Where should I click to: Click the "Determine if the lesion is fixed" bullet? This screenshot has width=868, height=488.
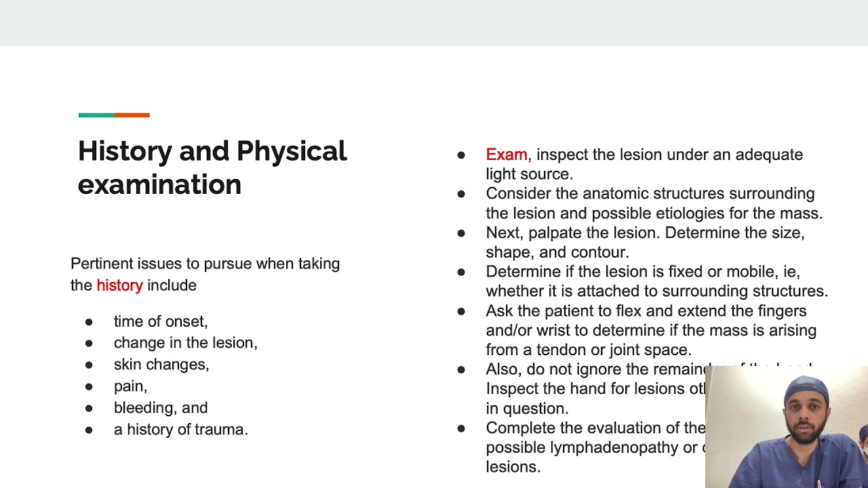656,281
